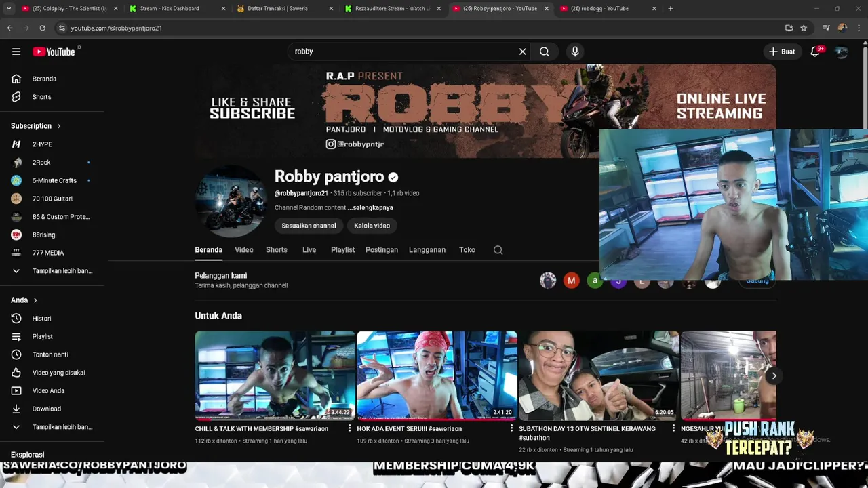
Task: Switch to the Toko channel tab
Action: click(x=467, y=250)
